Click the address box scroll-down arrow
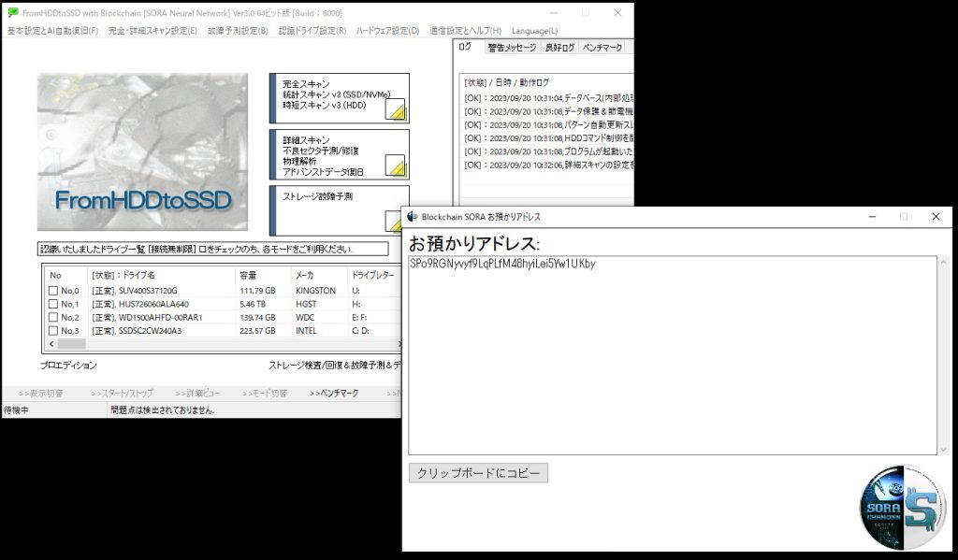 click(x=944, y=449)
